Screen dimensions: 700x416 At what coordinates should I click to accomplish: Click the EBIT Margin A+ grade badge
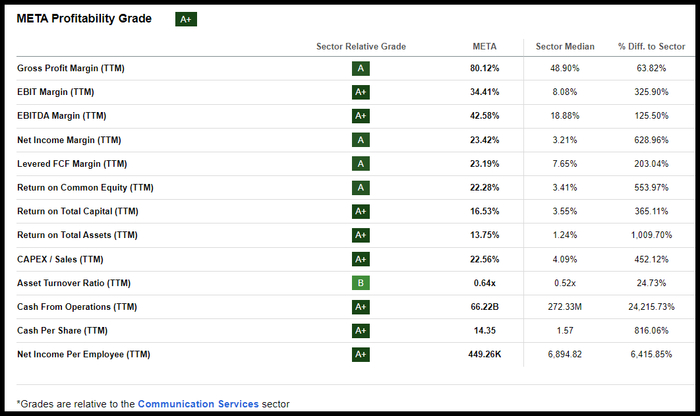tap(361, 92)
